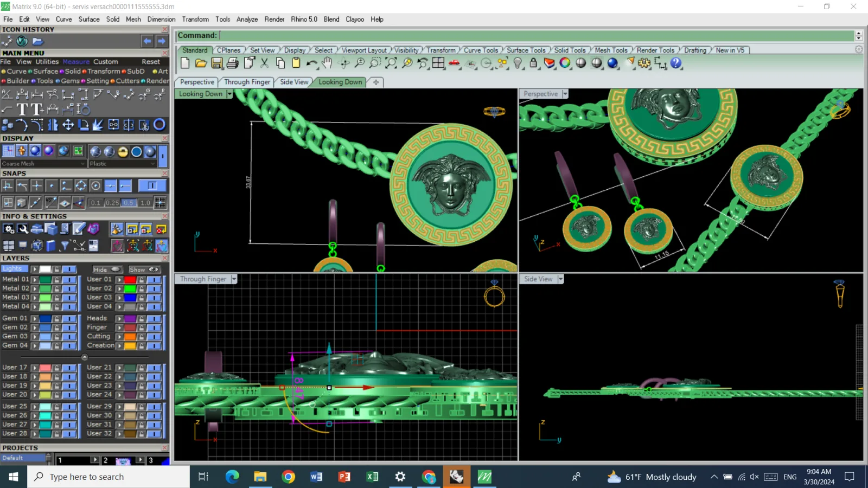
Task: Click the red User 01 color swatch
Action: click(x=130, y=280)
